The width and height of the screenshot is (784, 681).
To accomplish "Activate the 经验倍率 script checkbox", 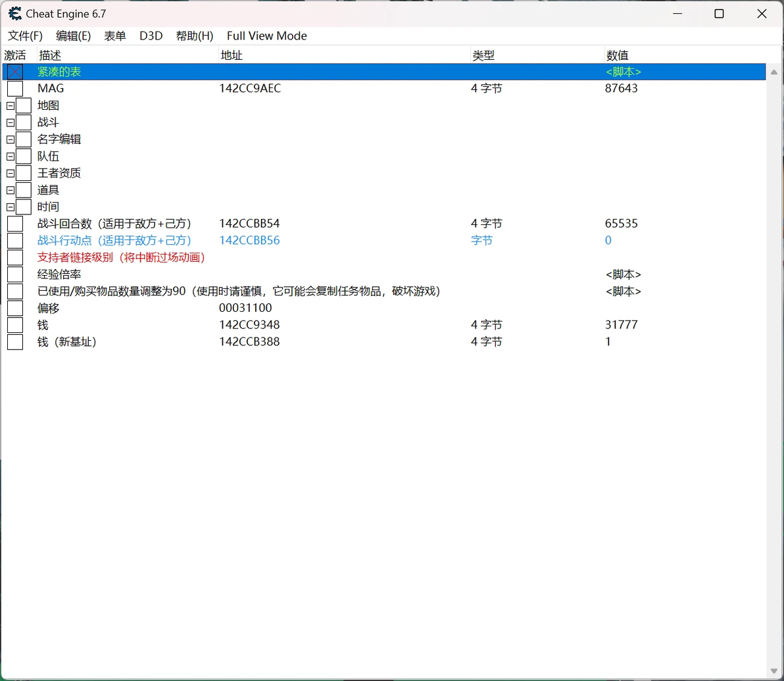I will pos(15,274).
